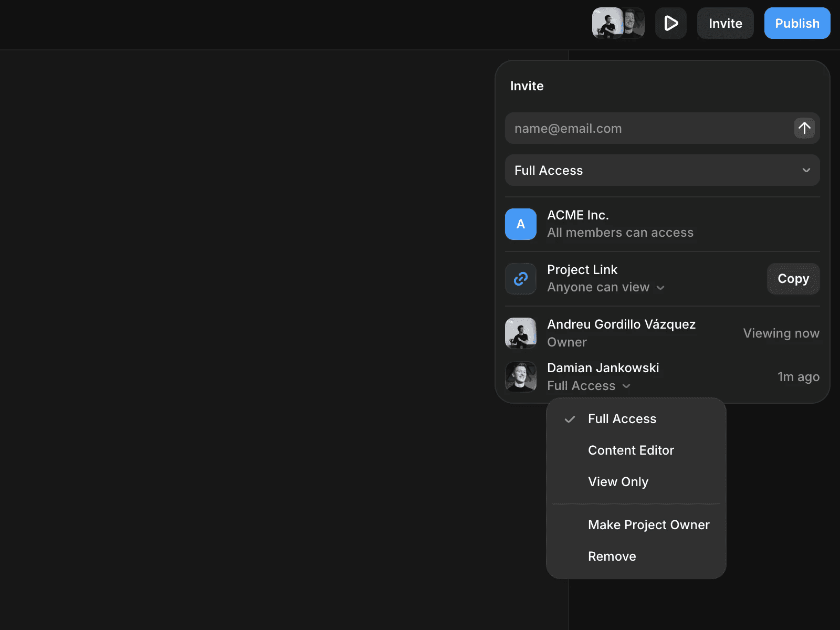Screen dimensions: 840x630
Task: Click the Project Link label
Action: pos(582,270)
